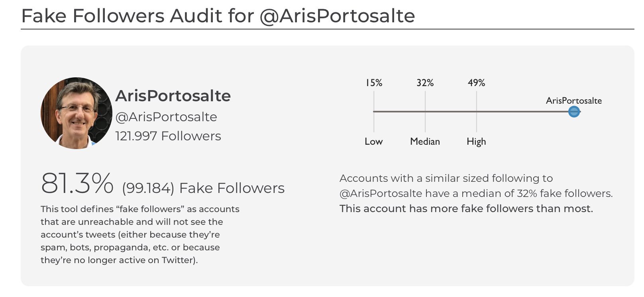The image size is (644, 297).
Task: Click the blue ArisPortosalte marker dot
Action: pyautogui.click(x=574, y=112)
